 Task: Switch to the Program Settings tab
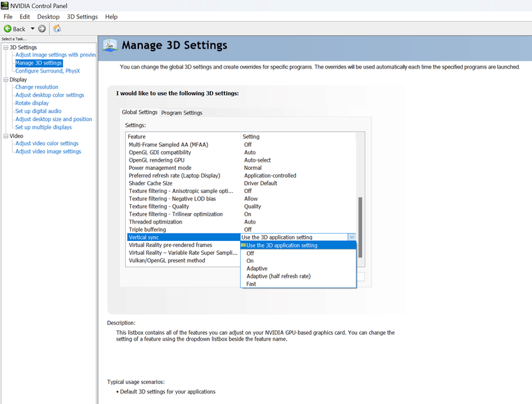click(x=182, y=112)
